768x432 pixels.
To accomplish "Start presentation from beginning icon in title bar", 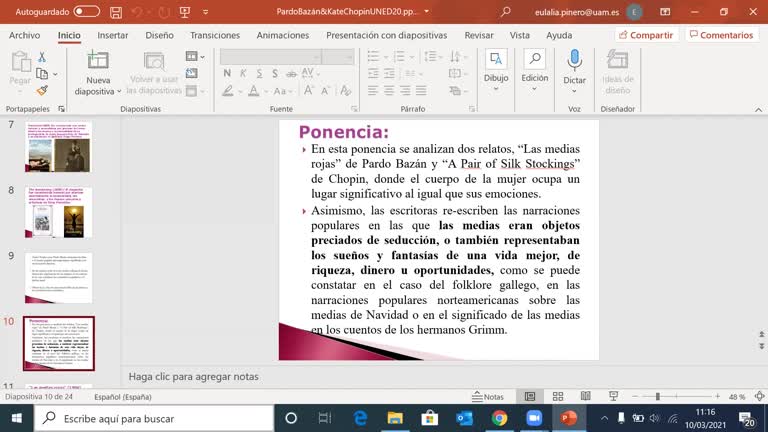I will click(185, 12).
